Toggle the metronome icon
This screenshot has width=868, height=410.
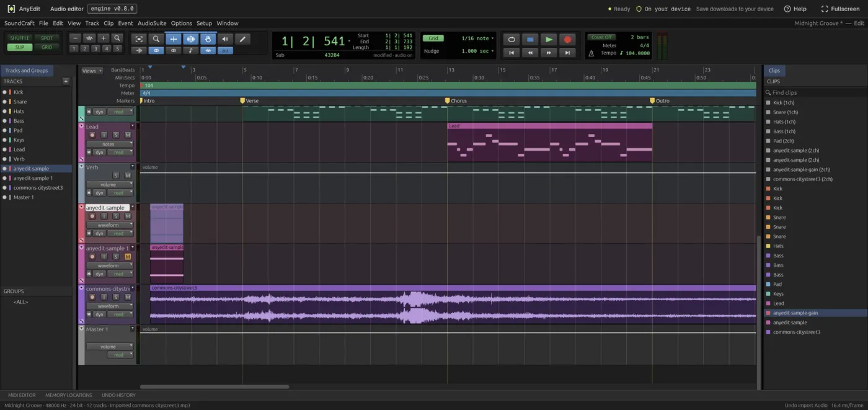pyautogui.click(x=591, y=53)
